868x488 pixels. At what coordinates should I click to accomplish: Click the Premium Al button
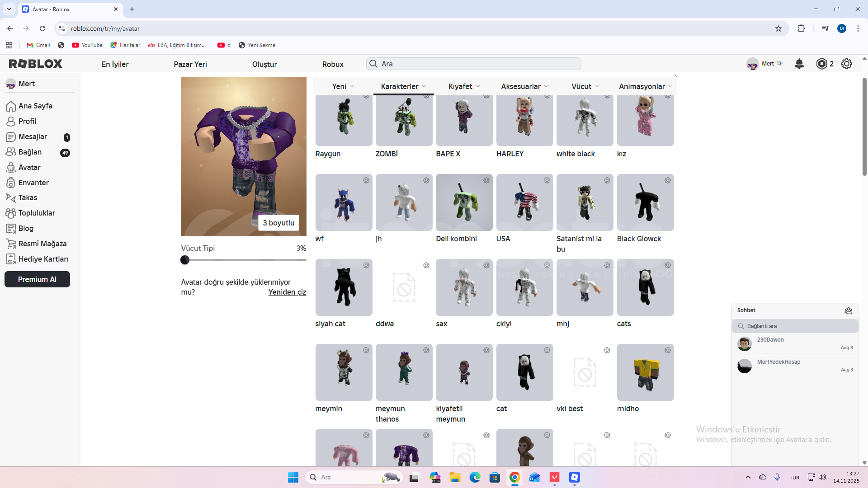pyautogui.click(x=37, y=279)
